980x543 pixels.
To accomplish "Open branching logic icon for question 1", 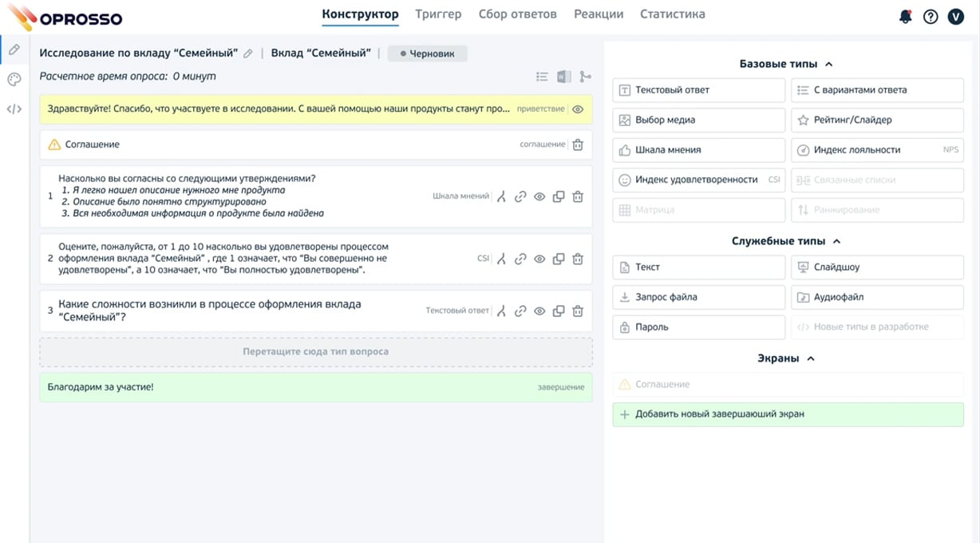I will 501,196.
